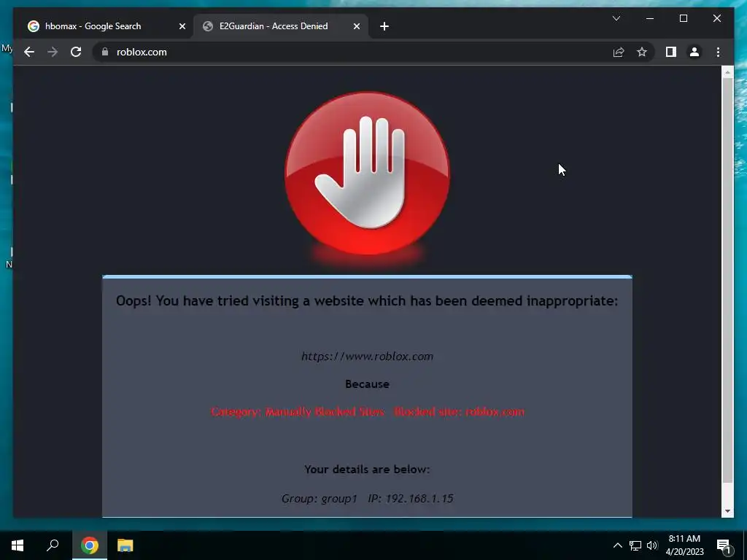Open Windows taskbar search
The width and height of the screenshot is (747, 560).
pos(53,545)
